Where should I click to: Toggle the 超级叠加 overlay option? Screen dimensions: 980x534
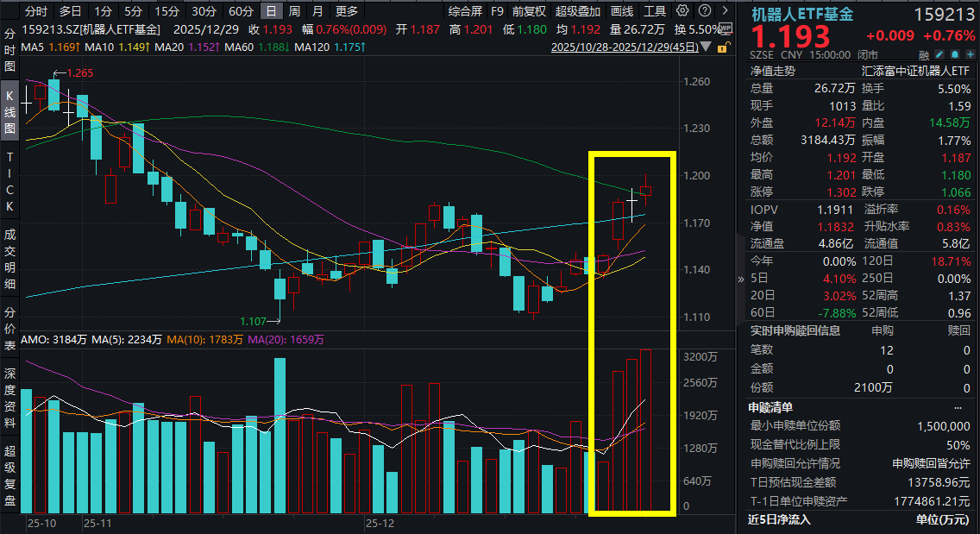click(x=577, y=11)
